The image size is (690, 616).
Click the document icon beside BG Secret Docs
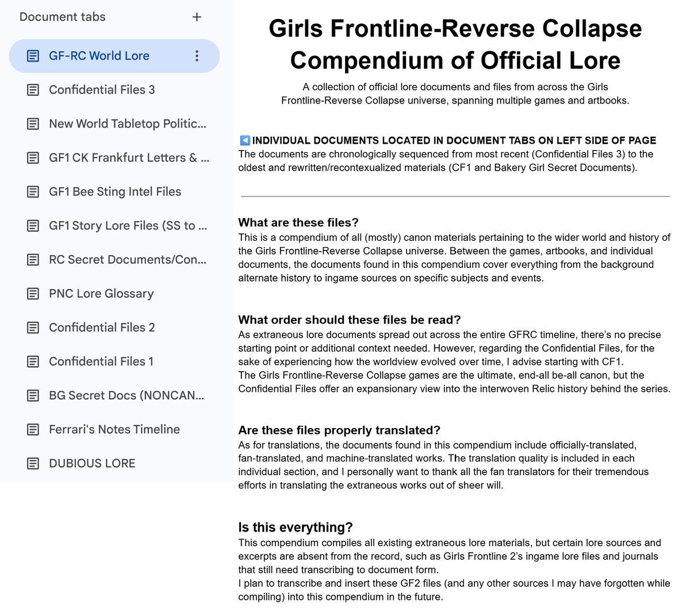(33, 395)
